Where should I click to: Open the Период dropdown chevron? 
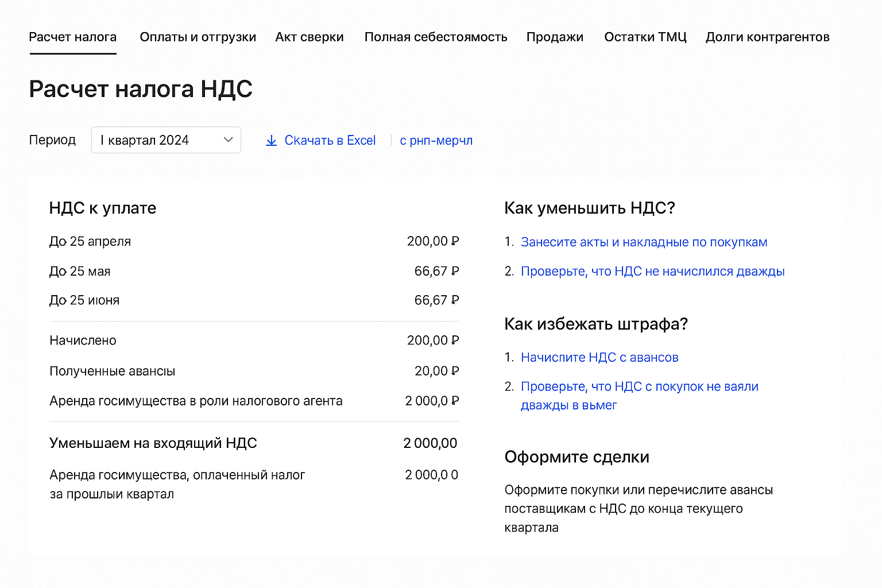tap(228, 140)
